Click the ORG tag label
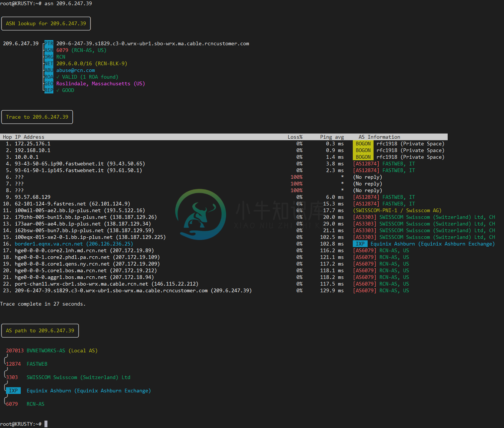The width and height of the screenshot is (504, 428). tap(49, 57)
